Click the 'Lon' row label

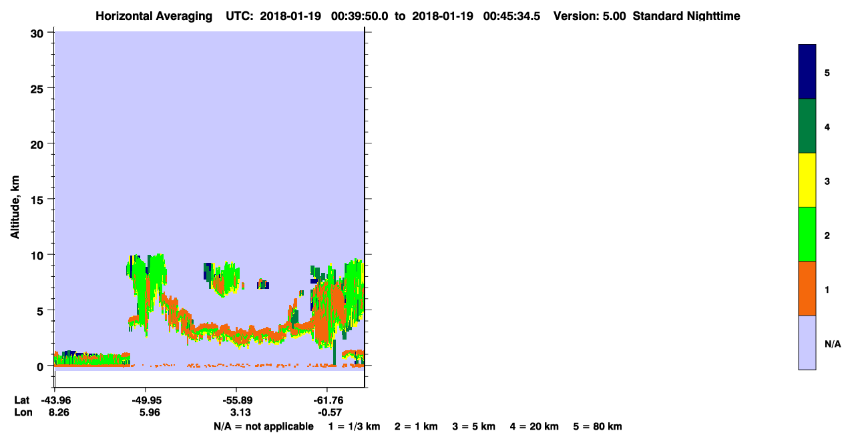pyautogui.click(x=22, y=412)
